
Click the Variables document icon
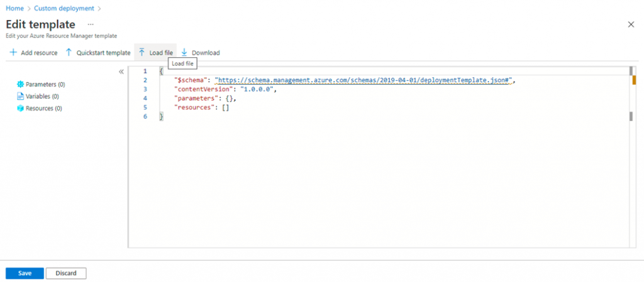click(21, 96)
